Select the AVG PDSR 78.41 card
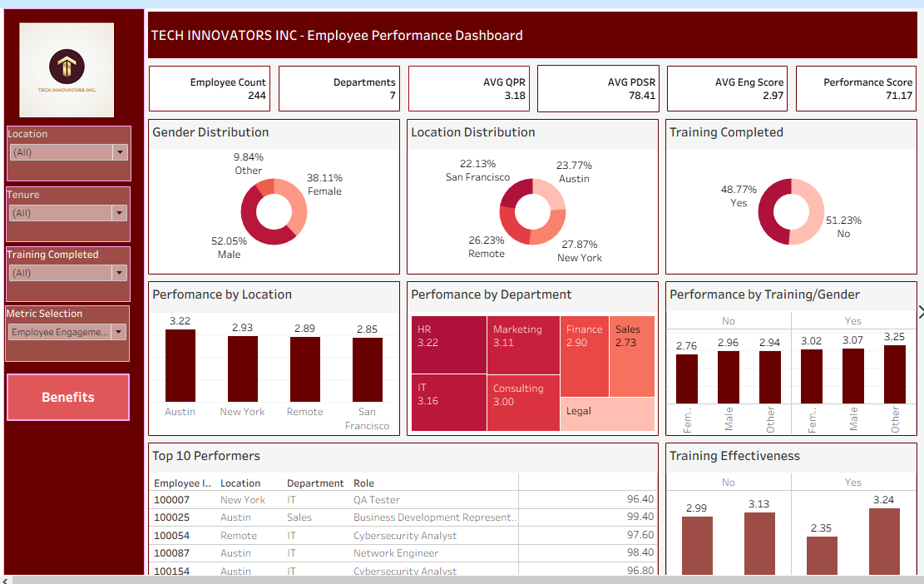This screenshot has width=924, height=584. pos(598,88)
